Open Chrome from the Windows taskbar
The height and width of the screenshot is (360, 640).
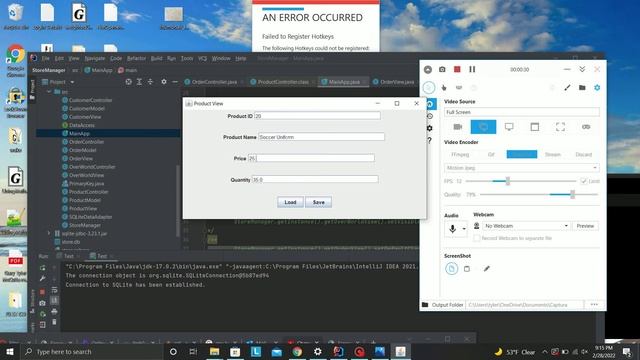click(297, 351)
